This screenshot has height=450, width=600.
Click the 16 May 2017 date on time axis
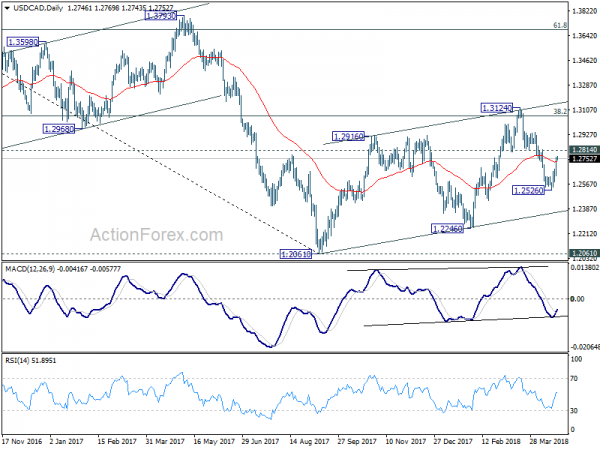pyautogui.click(x=214, y=441)
